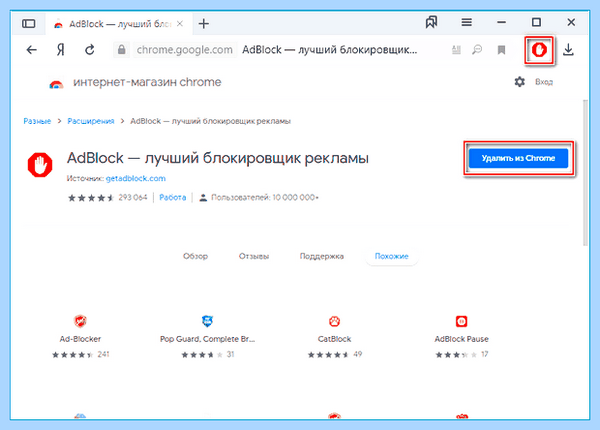
Task: Open the reviews speech bubble icon in address bar
Action: tap(477, 50)
